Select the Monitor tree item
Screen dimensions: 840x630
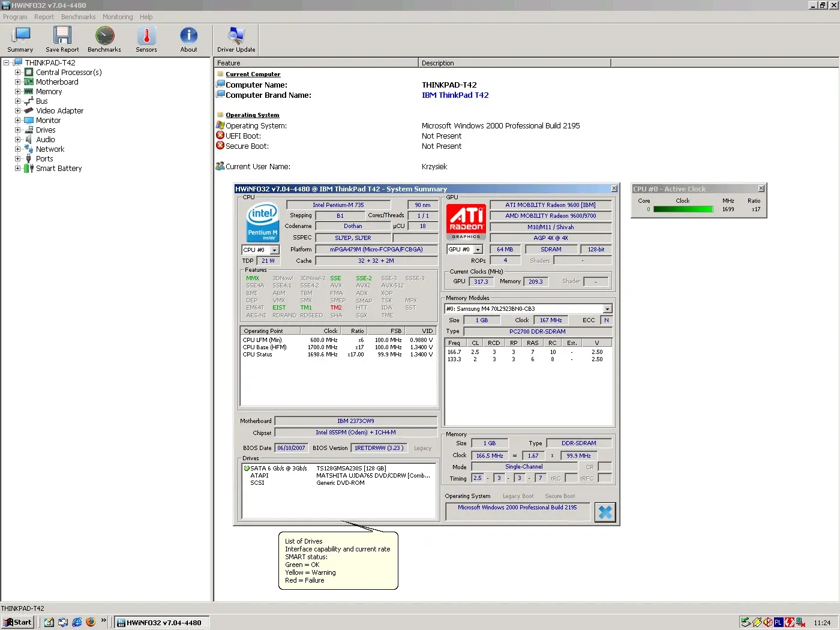pos(48,120)
